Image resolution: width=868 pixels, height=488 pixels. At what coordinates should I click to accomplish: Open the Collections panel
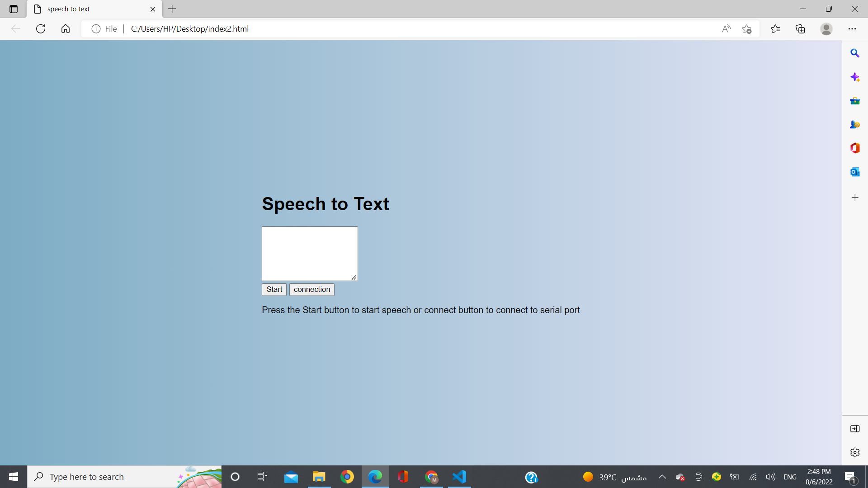(x=800, y=29)
